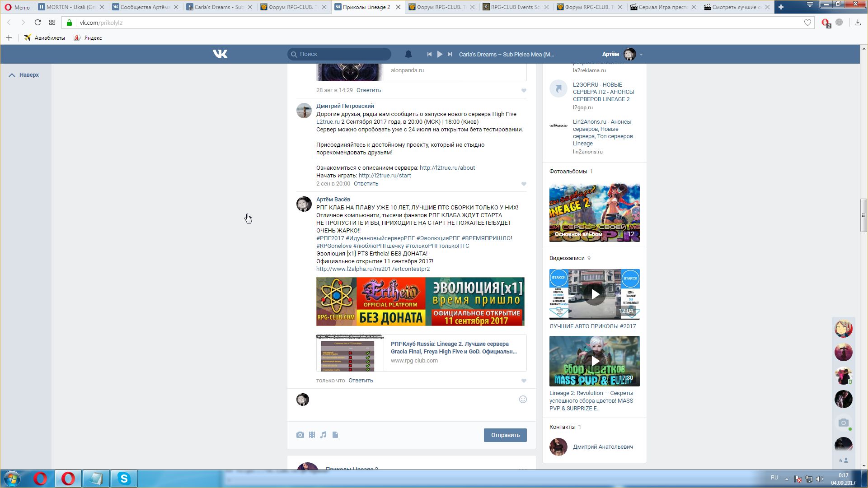The image size is (868, 488).
Task: Open the РПГ-Клуб Russia link preview card
Action: 421,353
